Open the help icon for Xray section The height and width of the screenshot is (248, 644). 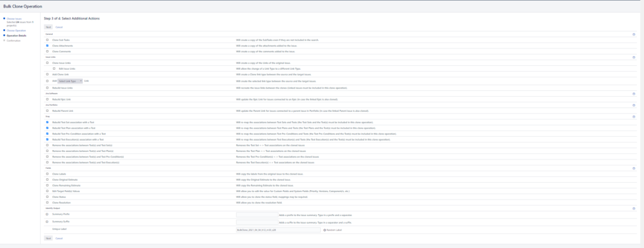tap(634, 117)
